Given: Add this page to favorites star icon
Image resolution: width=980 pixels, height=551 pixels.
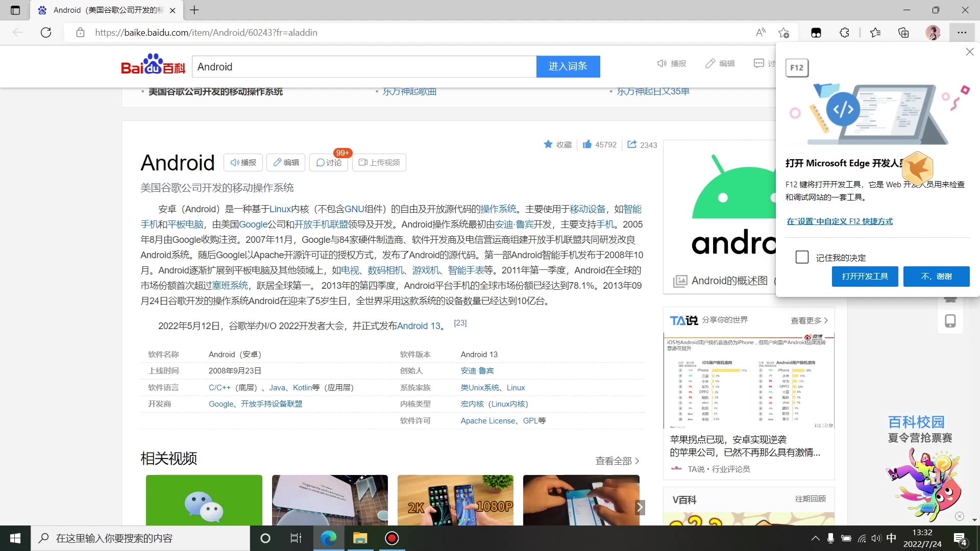Looking at the screenshot, I should click(x=784, y=33).
